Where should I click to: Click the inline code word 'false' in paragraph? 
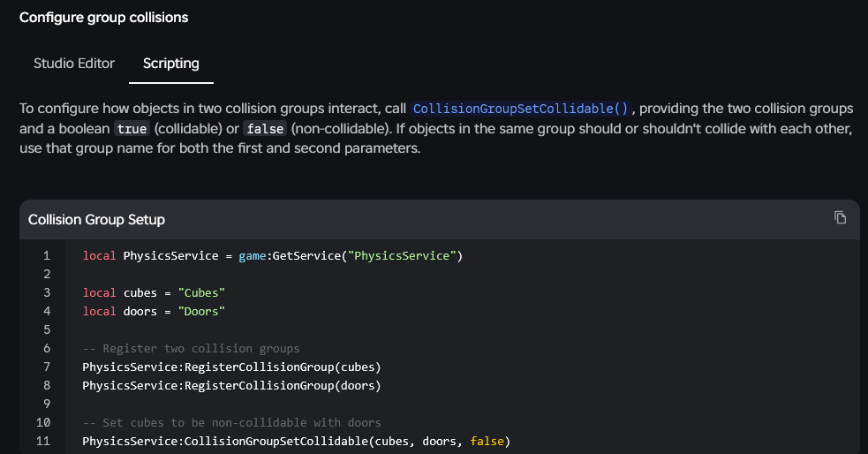265,129
